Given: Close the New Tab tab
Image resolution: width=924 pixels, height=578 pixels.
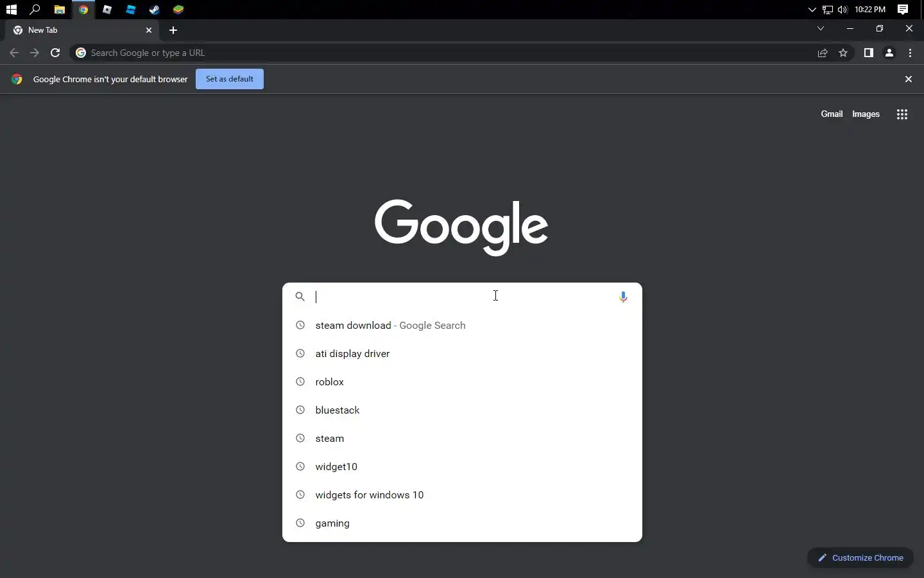Looking at the screenshot, I should pyautogui.click(x=149, y=30).
